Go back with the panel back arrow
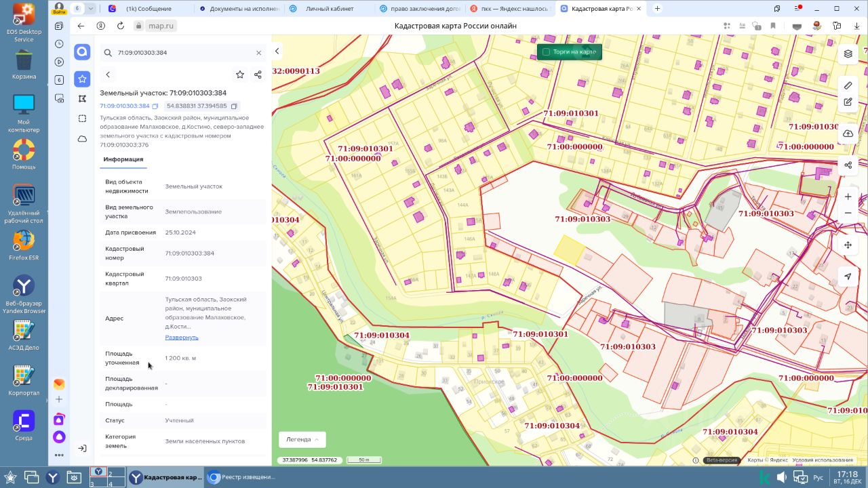 (x=108, y=75)
